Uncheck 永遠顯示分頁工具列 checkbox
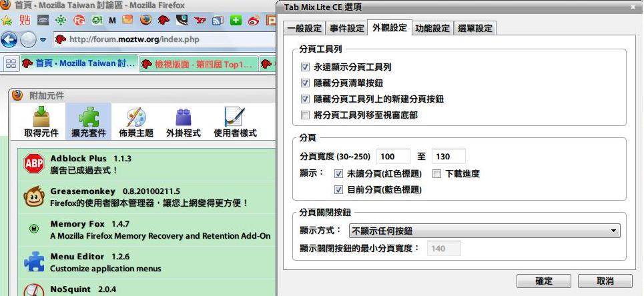The width and height of the screenshot is (644, 296). click(306, 67)
